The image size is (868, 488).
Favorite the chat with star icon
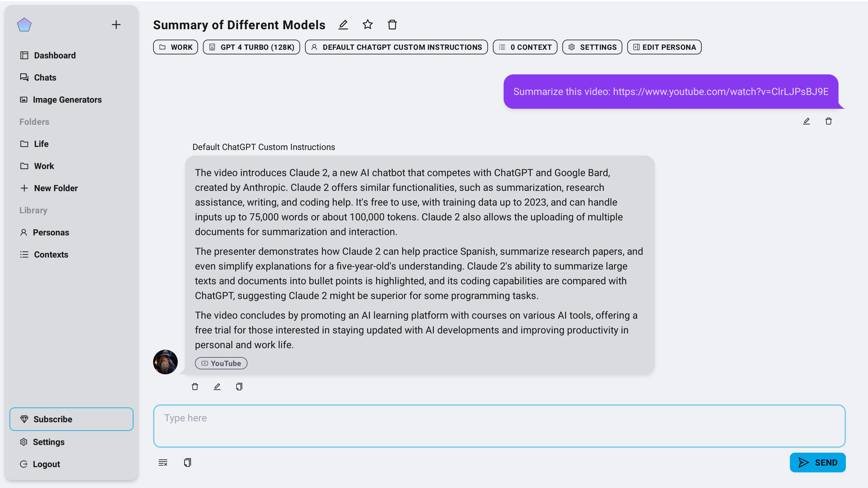point(368,25)
